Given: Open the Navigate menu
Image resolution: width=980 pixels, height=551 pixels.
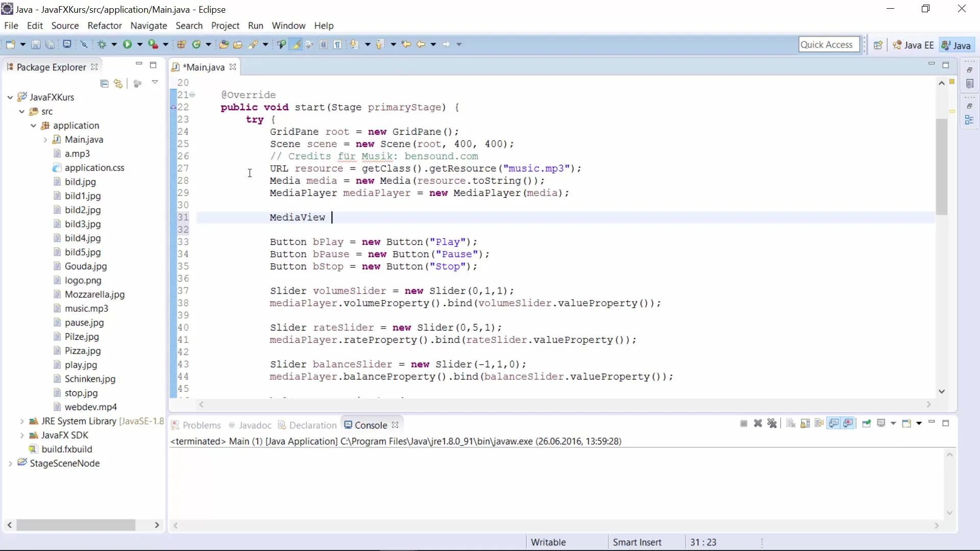Looking at the screenshot, I should tap(149, 26).
